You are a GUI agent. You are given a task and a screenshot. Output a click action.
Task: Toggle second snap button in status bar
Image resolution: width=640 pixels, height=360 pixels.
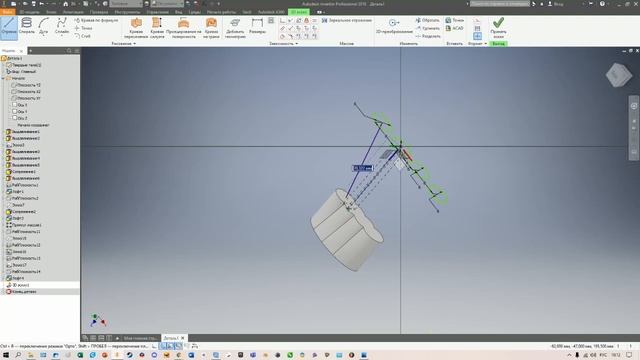(171, 346)
